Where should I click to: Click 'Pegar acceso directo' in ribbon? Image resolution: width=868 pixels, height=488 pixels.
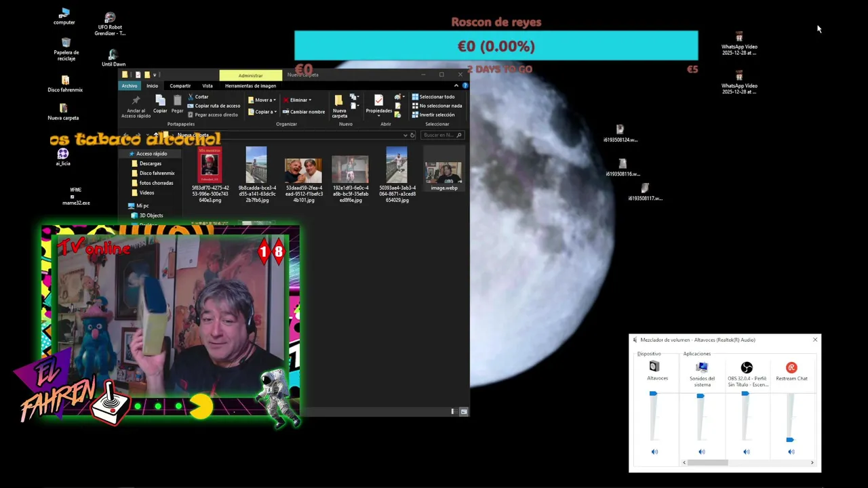point(213,115)
